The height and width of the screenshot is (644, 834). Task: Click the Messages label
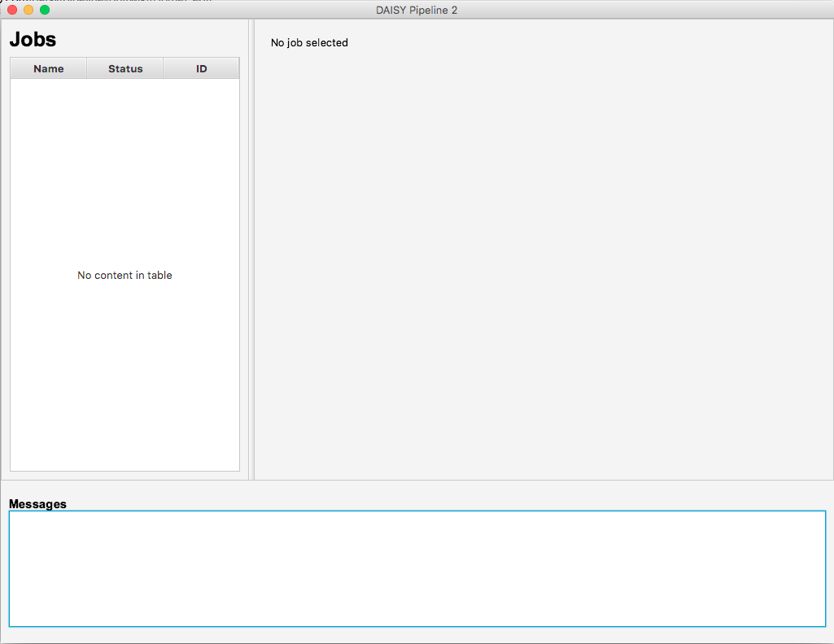37,503
